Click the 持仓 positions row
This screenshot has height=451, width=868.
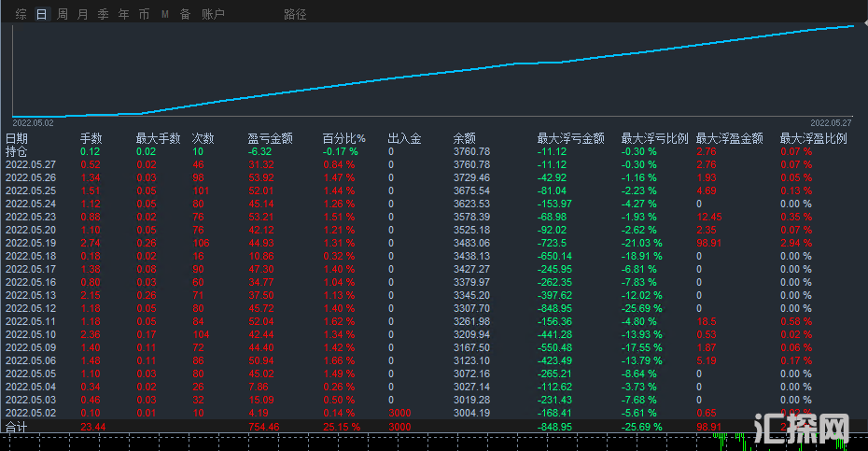(x=17, y=151)
